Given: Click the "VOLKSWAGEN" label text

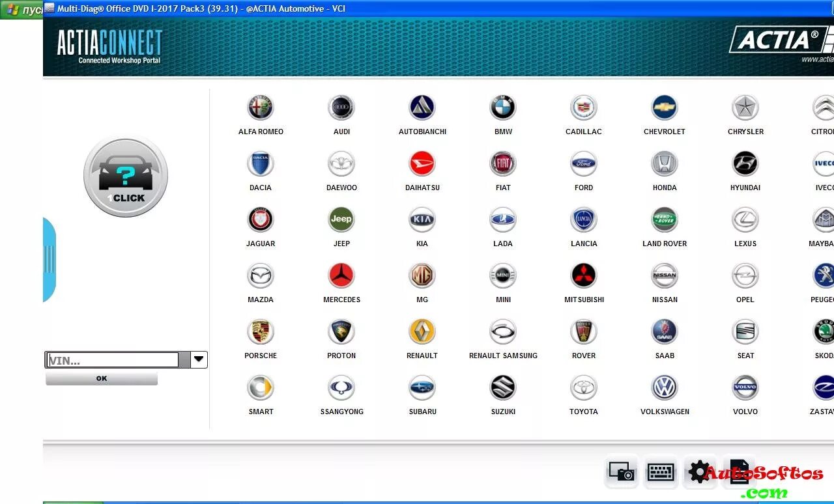Looking at the screenshot, I should point(665,412).
